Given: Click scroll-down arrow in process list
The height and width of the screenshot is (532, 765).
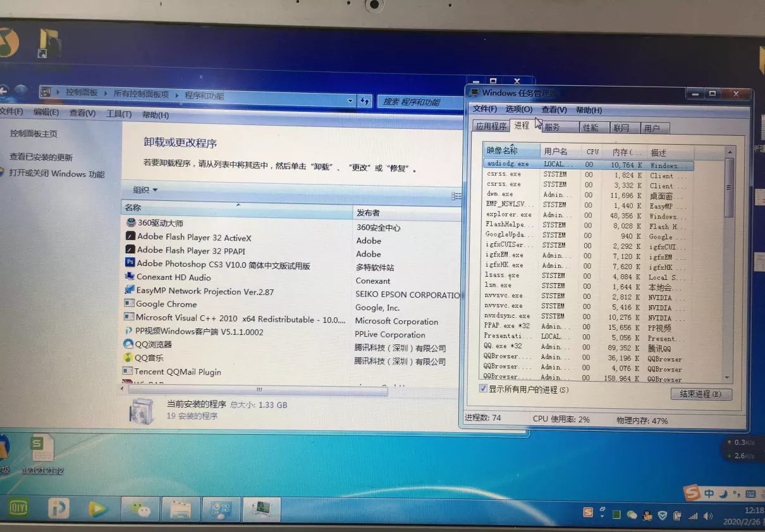Looking at the screenshot, I should point(728,377).
